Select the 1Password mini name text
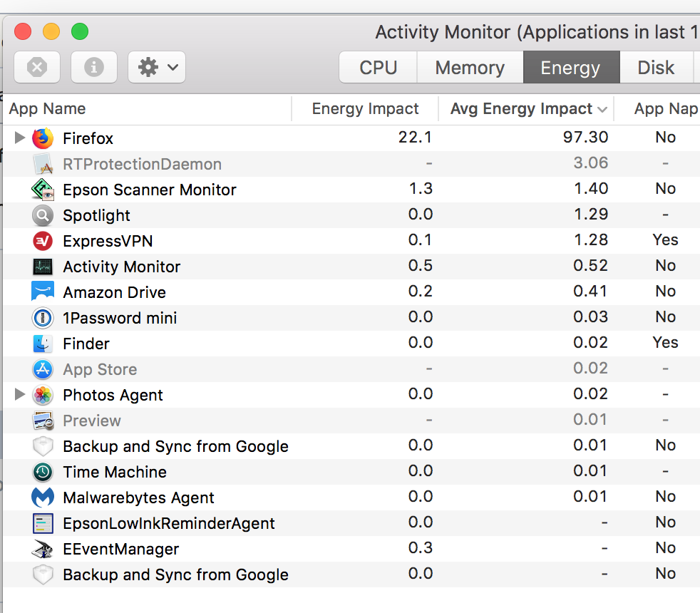Image resolution: width=700 pixels, height=613 pixels. [120, 318]
